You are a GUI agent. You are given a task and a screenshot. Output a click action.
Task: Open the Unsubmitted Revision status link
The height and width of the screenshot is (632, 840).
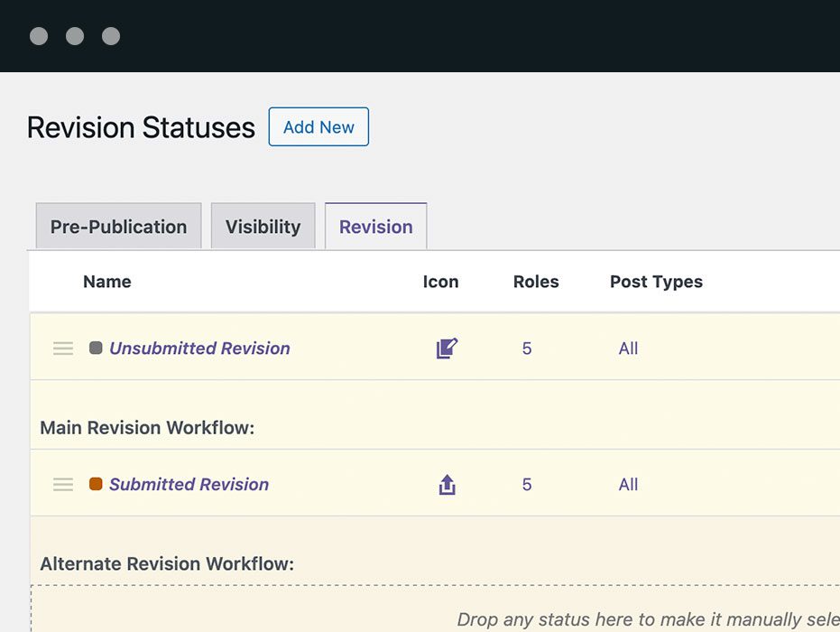coord(199,349)
